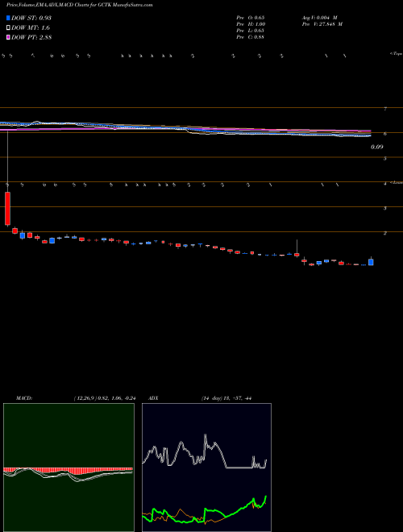Click the 'DOW ST: 0.93' label

click(31, 18)
